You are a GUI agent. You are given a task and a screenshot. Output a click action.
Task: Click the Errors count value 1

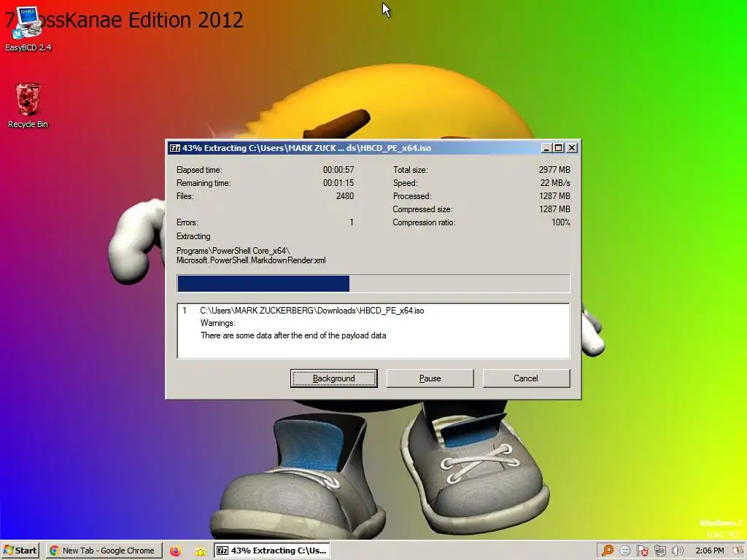coord(352,222)
